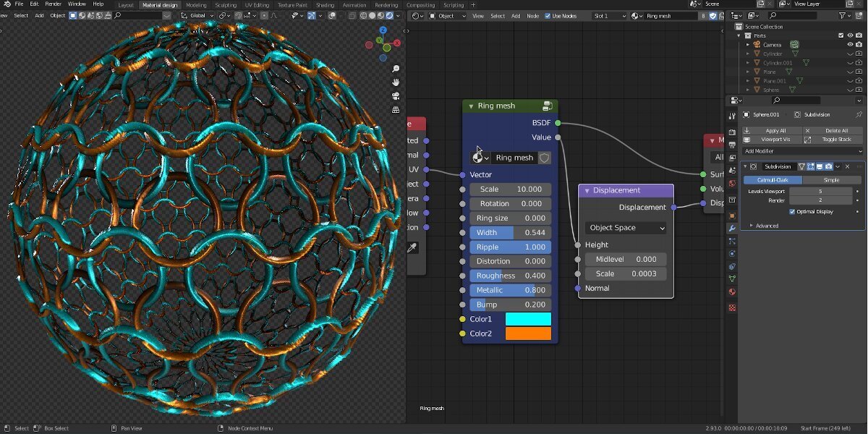Image resolution: width=868 pixels, height=434 pixels.
Task: Select the Simple subdivision type button
Action: pyautogui.click(x=832, y=180)
